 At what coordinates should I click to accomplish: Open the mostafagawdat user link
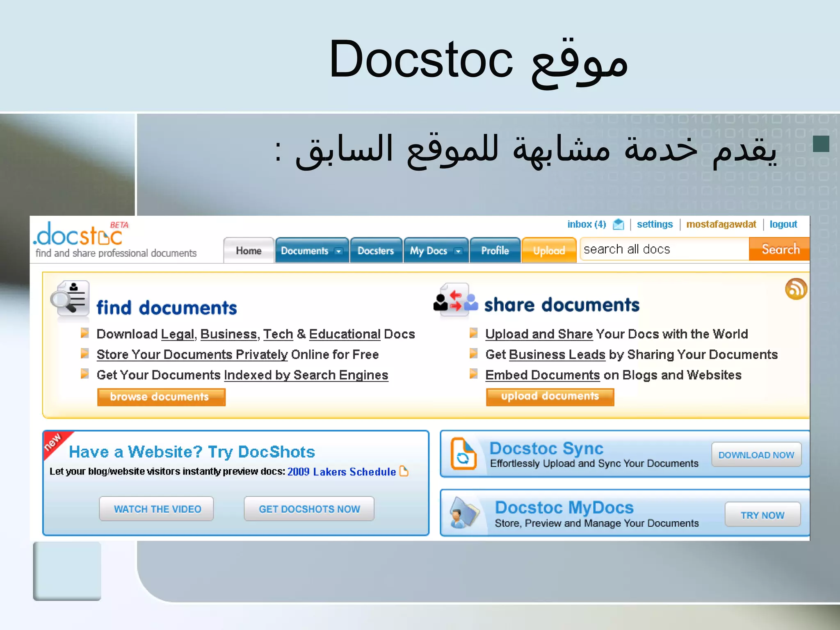(x=721, y=224)
